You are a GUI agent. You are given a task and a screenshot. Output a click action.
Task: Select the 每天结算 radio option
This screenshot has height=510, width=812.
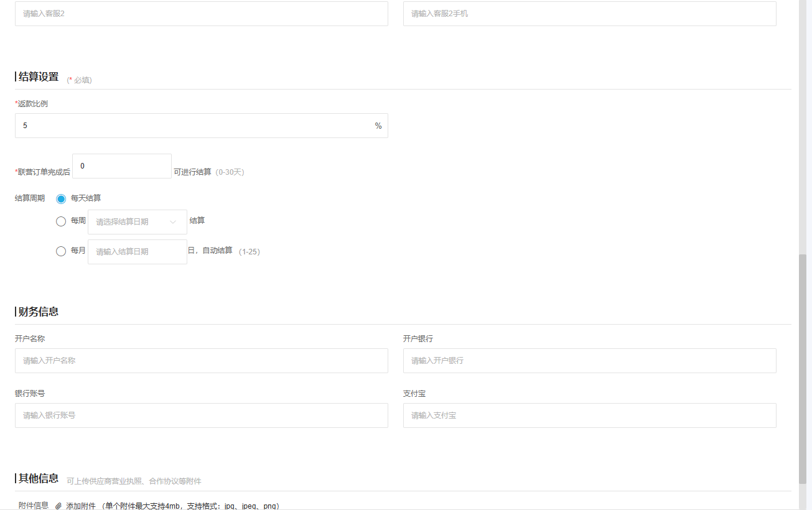pyautogui.click(x=61, y=198)
